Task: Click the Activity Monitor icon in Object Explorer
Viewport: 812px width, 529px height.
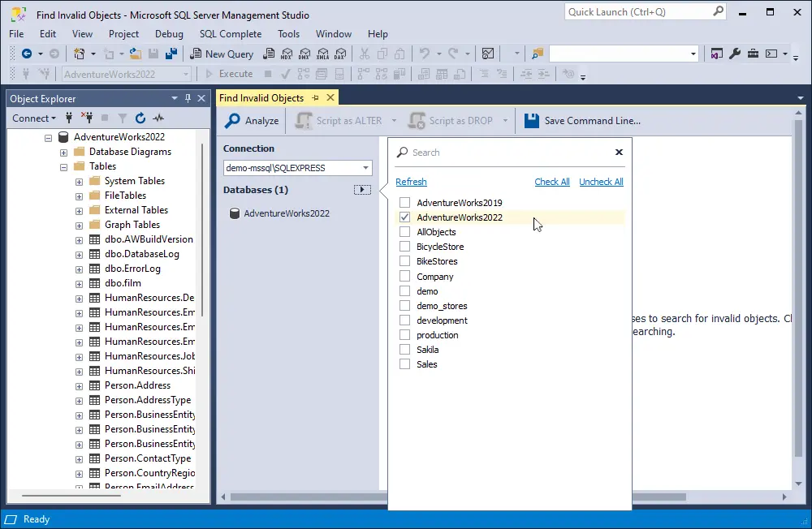Action: [x=158, y=118]
